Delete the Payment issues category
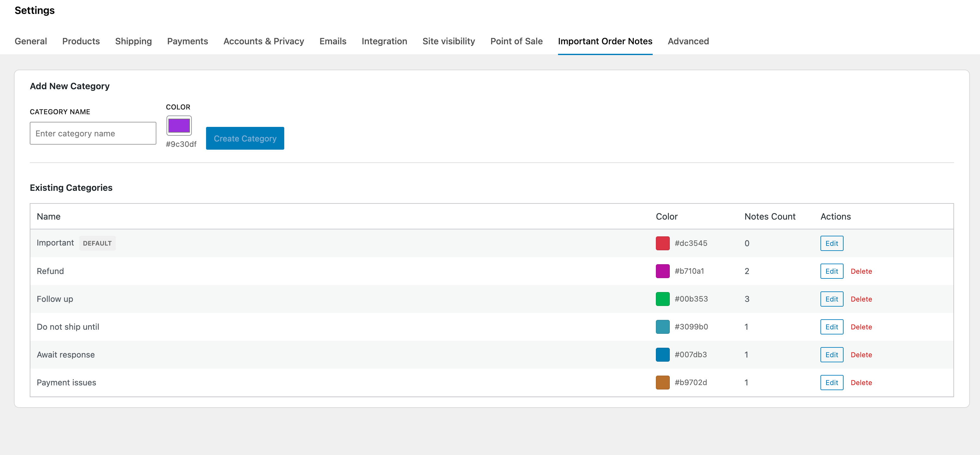Screen dimensions: 980x455 (861, 382)
